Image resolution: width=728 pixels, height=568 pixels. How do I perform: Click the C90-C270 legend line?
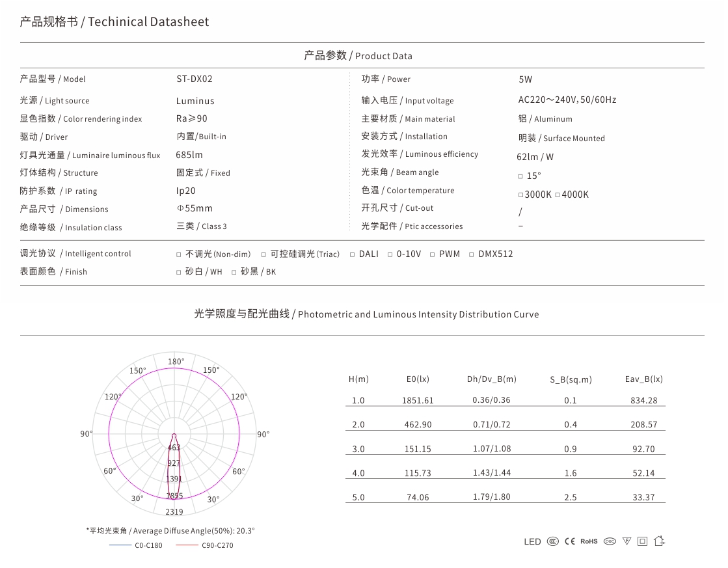pos(187,545)
